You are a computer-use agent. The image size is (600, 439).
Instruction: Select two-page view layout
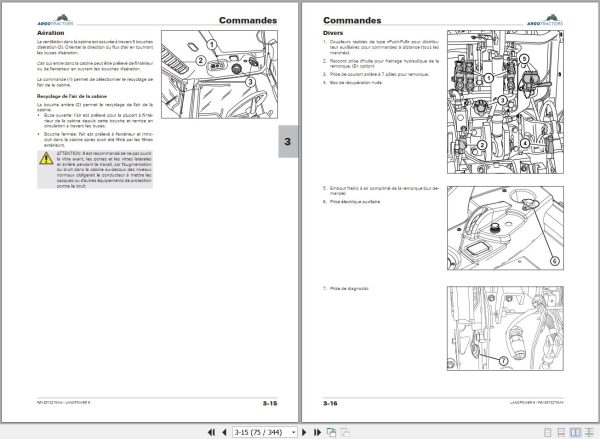[x=575, y=432]
